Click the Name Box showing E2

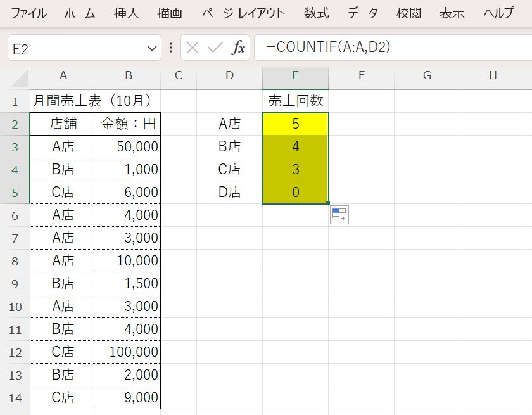coord(76,48)
